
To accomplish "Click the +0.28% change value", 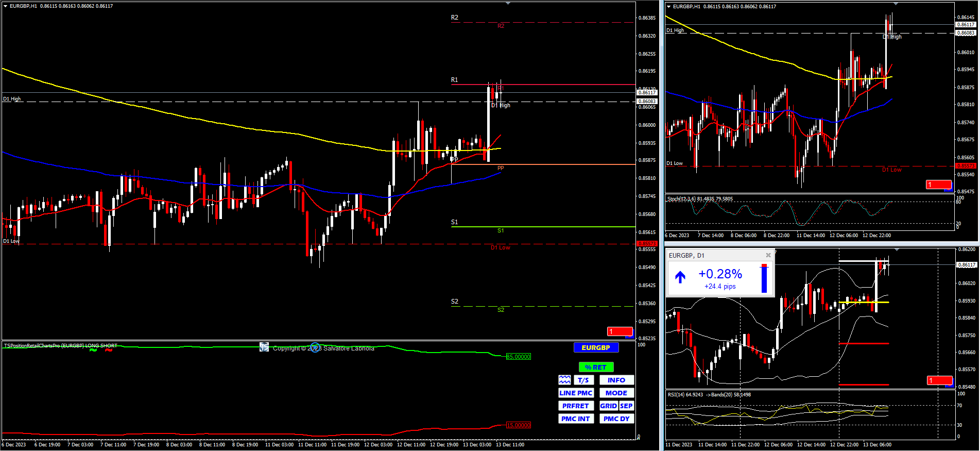I will (720, 274).
